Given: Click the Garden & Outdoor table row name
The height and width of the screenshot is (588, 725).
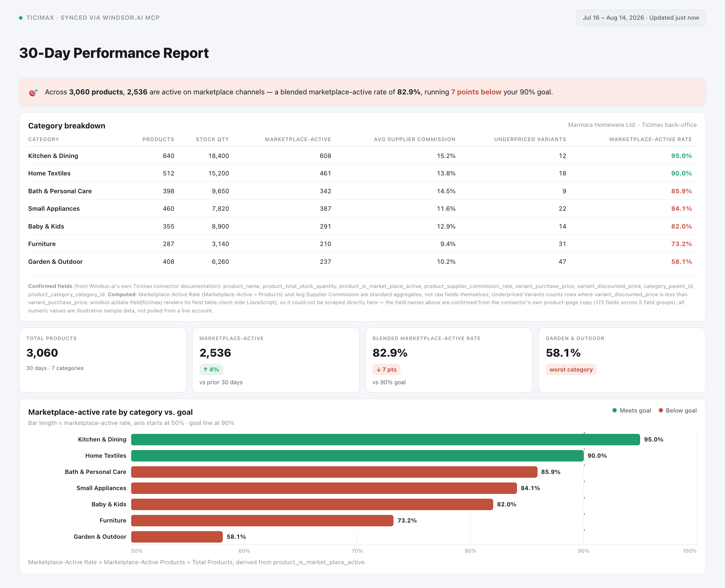Looking at the screenshot, I should pos(56,262).
